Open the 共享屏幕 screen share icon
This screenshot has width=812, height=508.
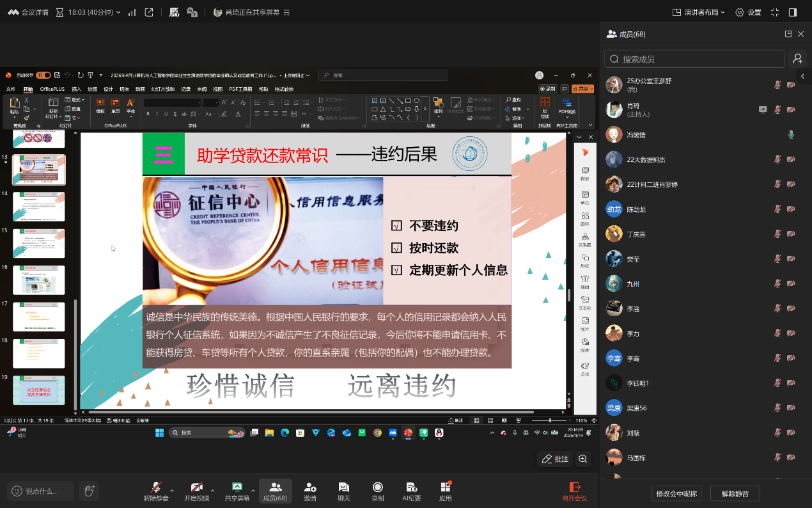tap(237, 488)
